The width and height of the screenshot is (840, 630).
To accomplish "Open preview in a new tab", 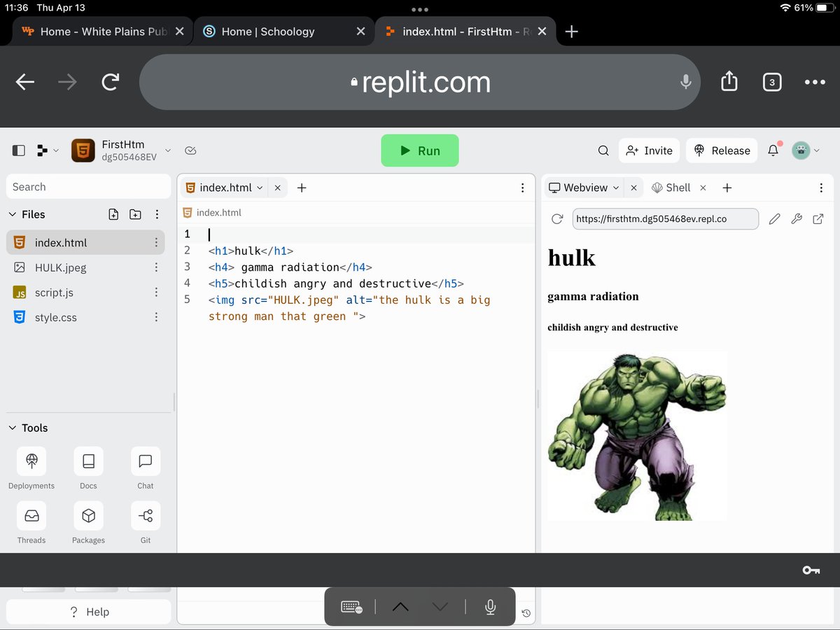I will tap(818, 219).
